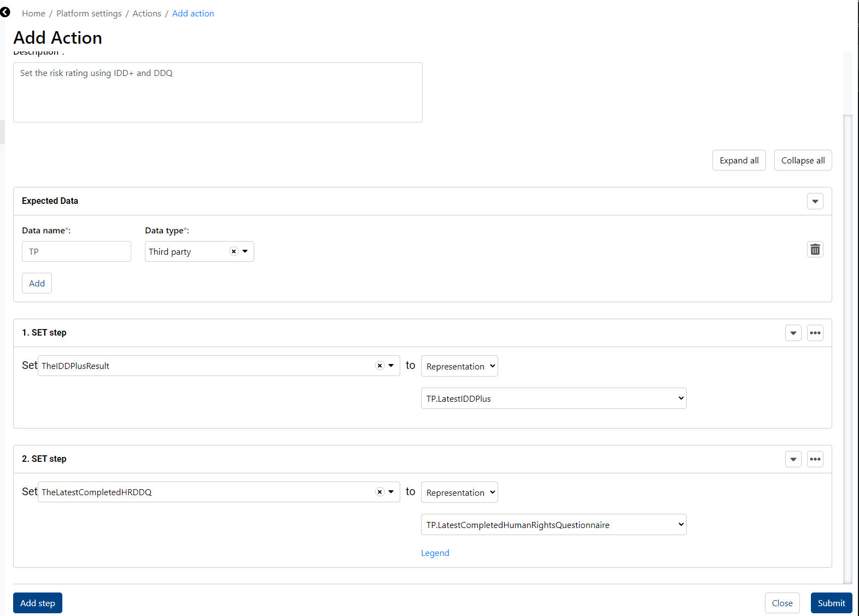The height and width of the screenshot is (616, 859).
Task: Collapse the Expected Data section
Action: point(815,201)
